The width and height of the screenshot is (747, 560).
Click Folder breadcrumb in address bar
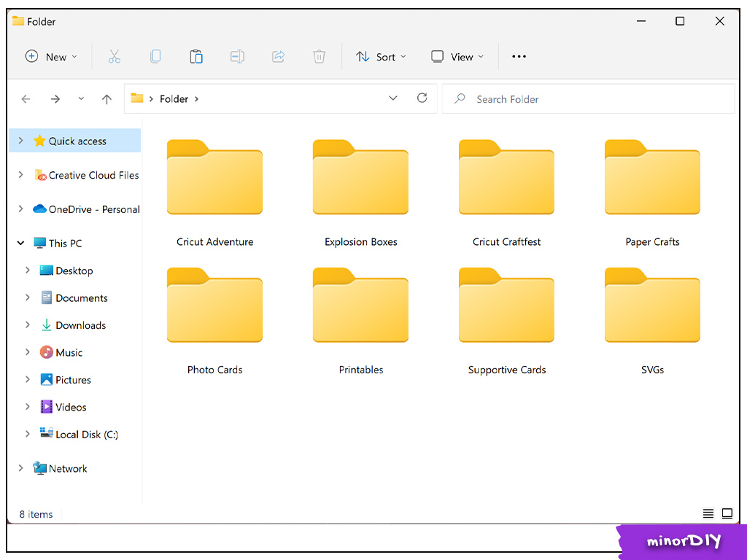coord(174,98)
